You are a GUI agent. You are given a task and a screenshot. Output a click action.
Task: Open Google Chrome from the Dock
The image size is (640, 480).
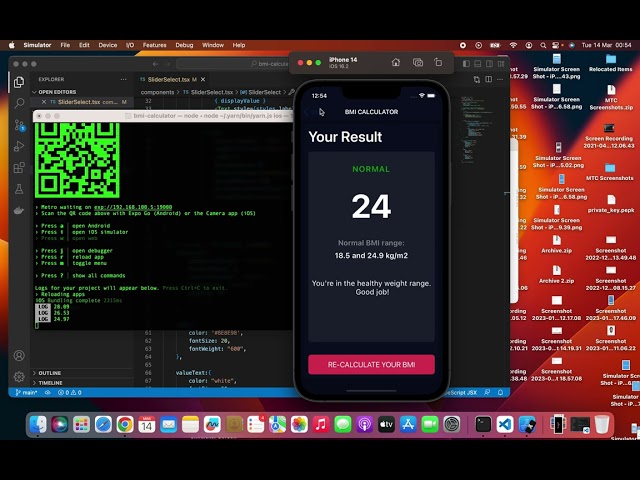coord(125,424)
